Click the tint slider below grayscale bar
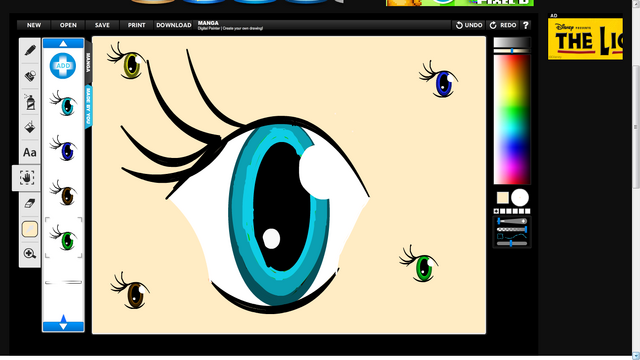Viewport: 640px width, 360px height. point(512,51)
